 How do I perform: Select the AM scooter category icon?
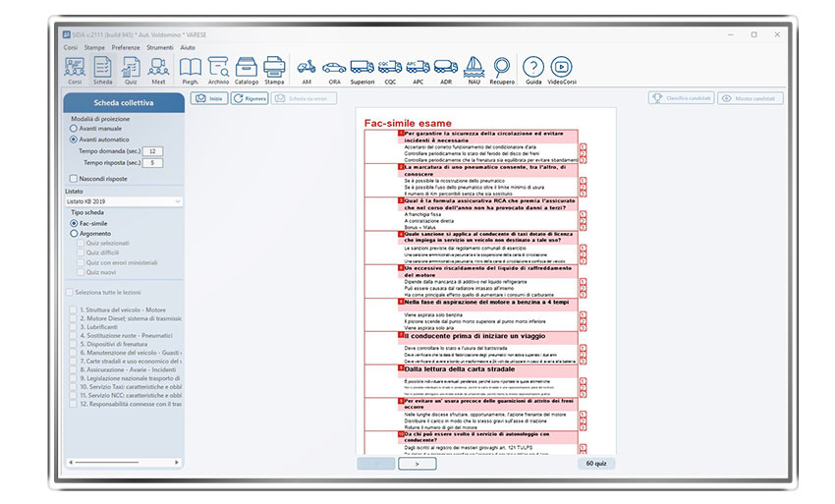(306, 69)
